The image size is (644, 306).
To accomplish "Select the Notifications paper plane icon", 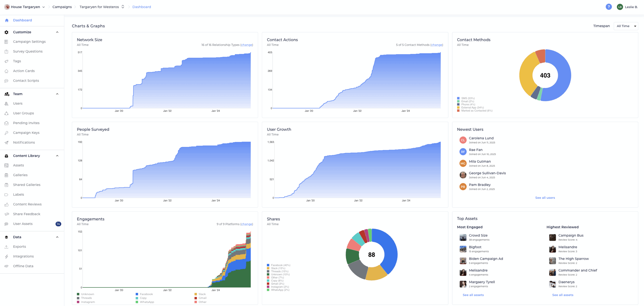I will [x=7, y=142].
